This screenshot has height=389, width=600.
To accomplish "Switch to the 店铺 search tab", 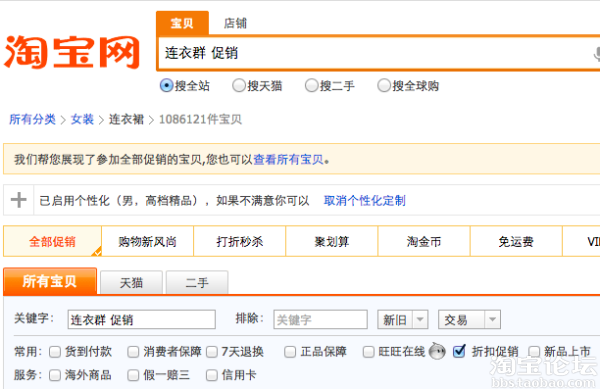I will pos(235,23).
